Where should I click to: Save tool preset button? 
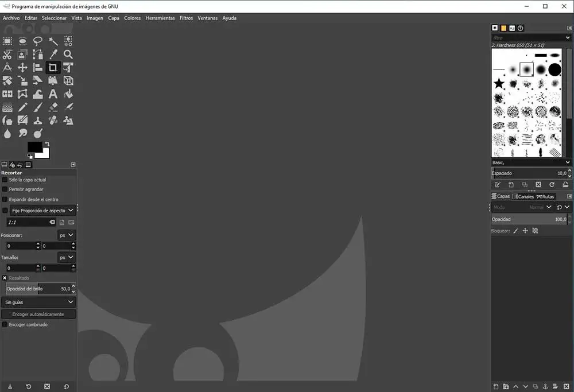pyautogui.click(x=10, y=386)
